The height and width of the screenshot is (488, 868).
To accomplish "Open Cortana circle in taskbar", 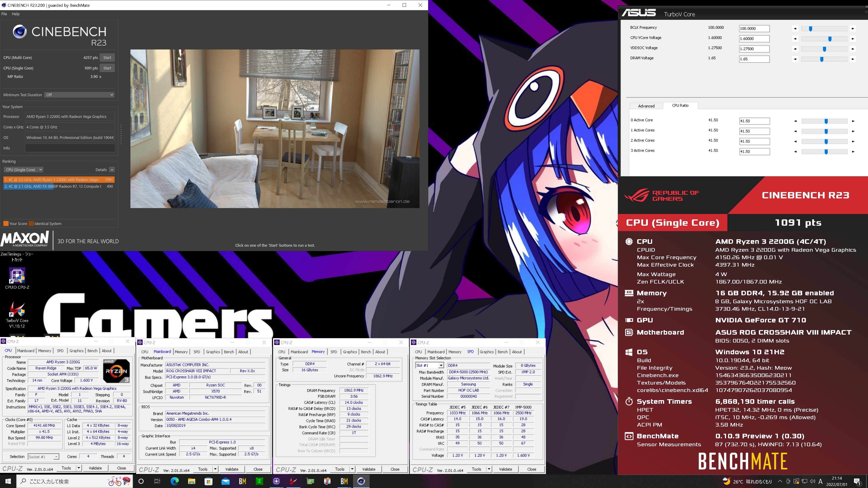I will (141, 481).
